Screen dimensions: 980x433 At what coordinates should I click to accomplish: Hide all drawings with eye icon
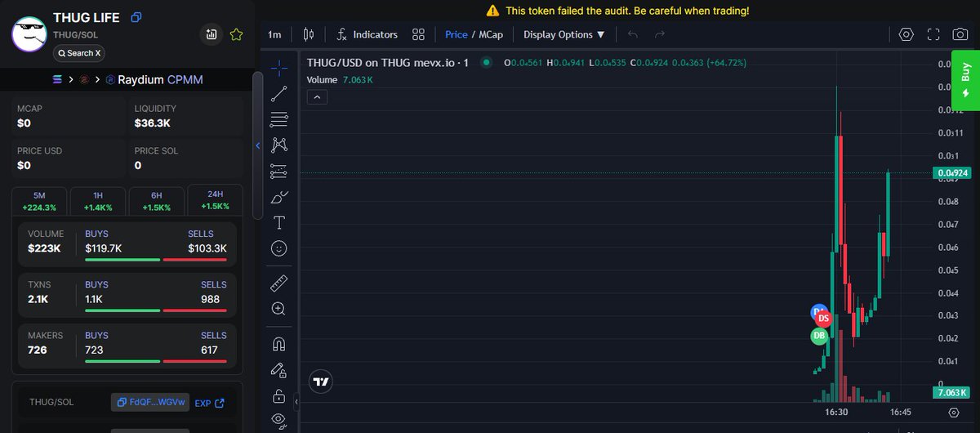(278, 420)
